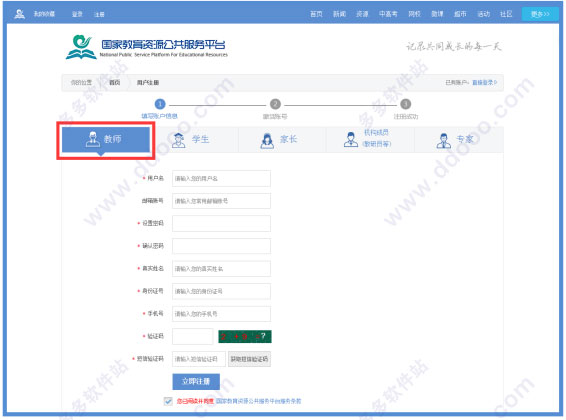The width and height of the screenshot is (566, 420).
Task: Select the 机构成员 registration tab
Action: [370, 140]
